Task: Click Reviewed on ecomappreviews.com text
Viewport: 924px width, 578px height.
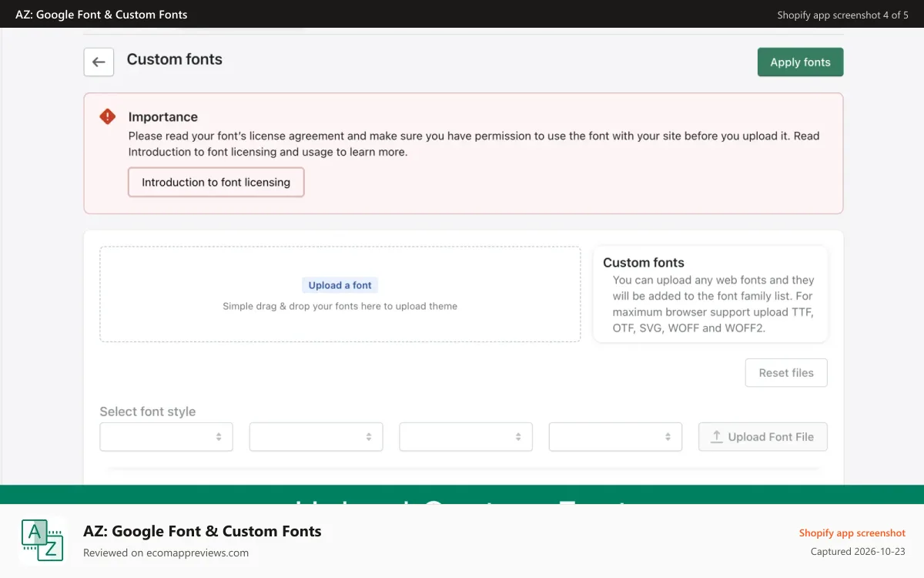Action: 166,553
